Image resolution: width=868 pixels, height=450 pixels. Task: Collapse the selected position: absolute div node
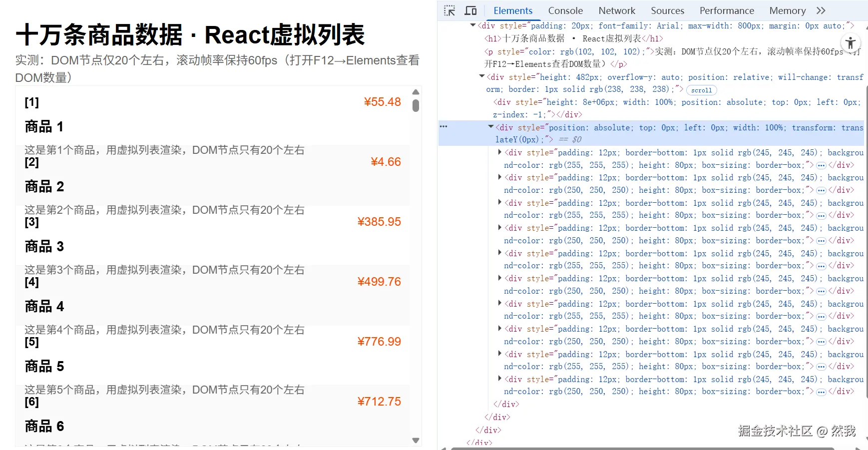(491, 127)
